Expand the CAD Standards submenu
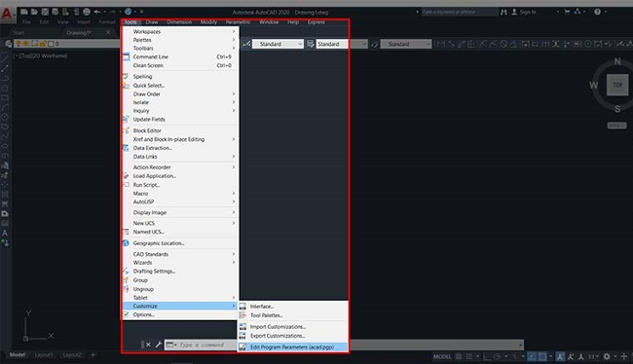Image resolution: width=633 pixels, height=364 pixels. (x=179, y=254)
